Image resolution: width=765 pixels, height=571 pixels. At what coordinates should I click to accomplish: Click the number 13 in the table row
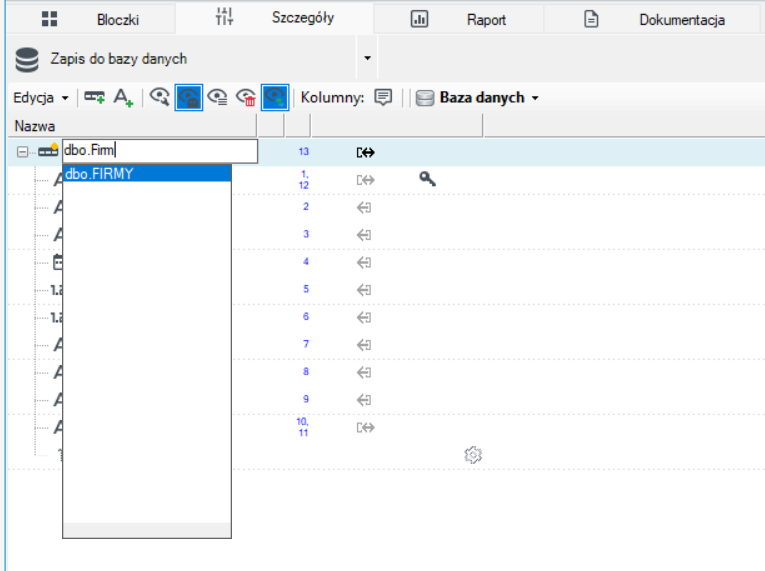(303, 151)
